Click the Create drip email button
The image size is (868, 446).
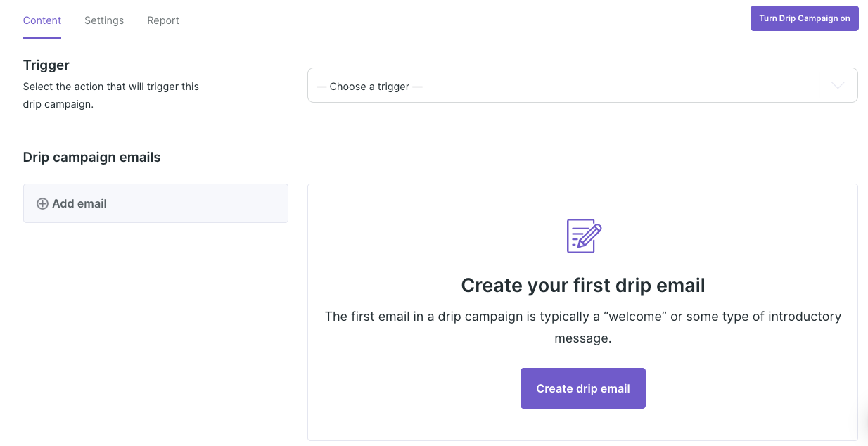click(x=582, y=388)
